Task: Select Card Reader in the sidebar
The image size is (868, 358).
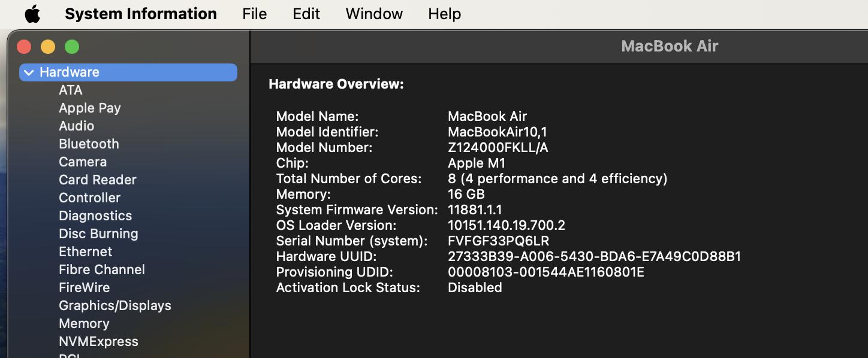Action: point(98,180)
